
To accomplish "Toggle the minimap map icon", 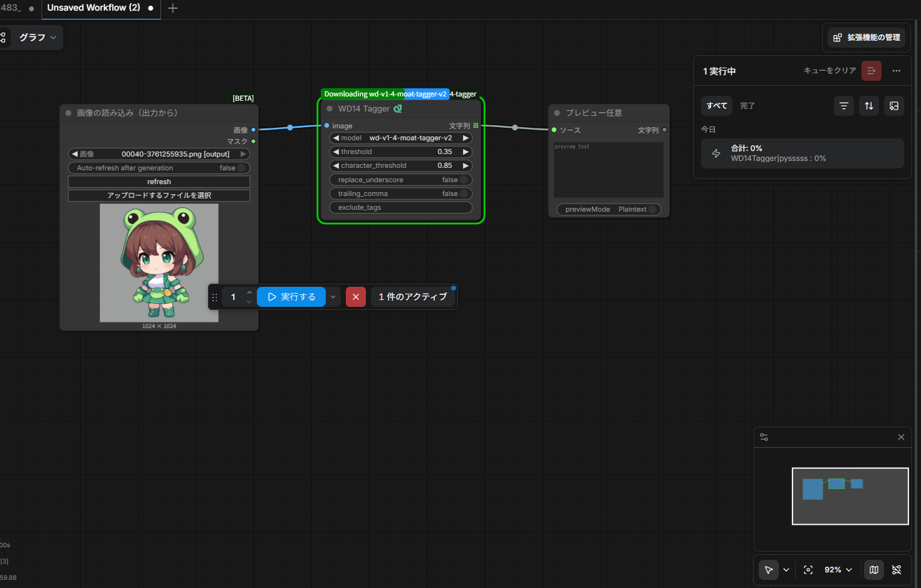I will click(x=874, y=570).
